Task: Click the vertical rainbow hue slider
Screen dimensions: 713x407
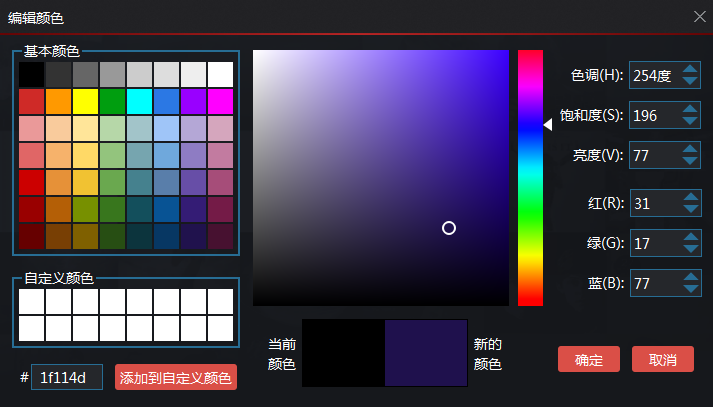Action: tap(530, 177)
